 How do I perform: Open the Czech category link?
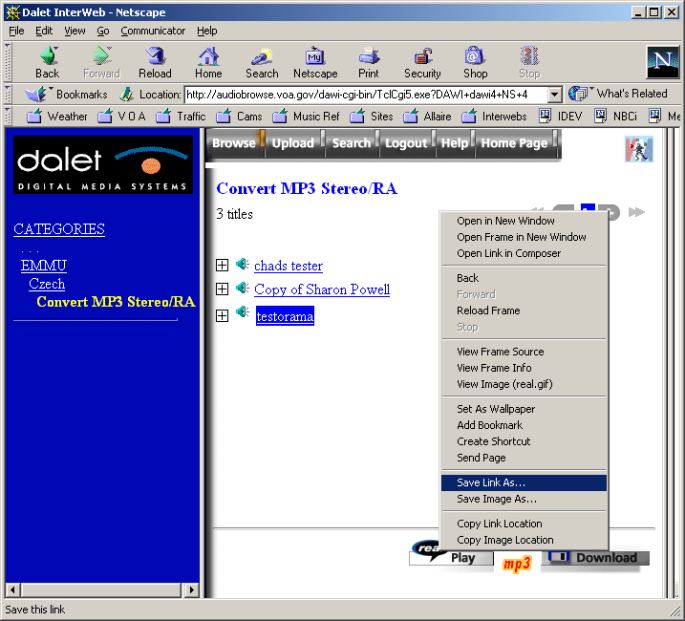coord(47,284)
